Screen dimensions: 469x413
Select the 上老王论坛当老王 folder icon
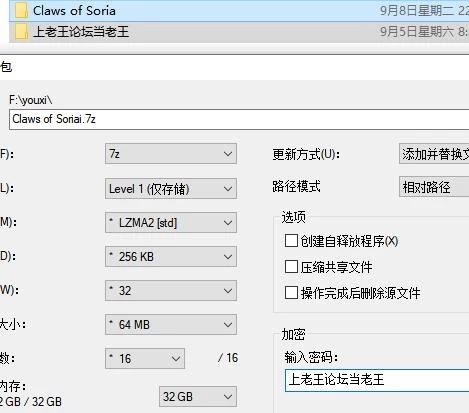[x=21, y=32]
